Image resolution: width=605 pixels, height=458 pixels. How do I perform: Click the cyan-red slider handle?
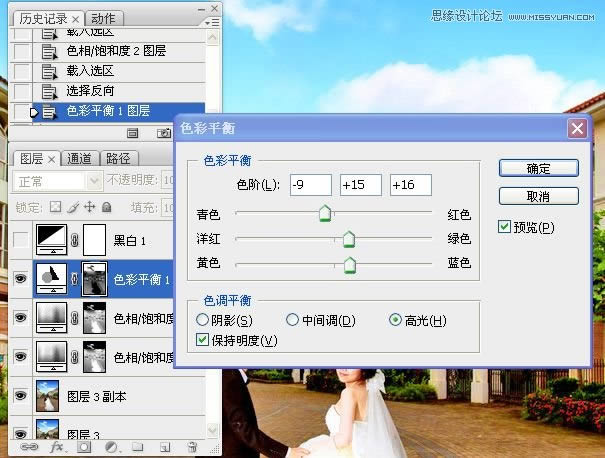pyautogui.click(x=323, y=213)
